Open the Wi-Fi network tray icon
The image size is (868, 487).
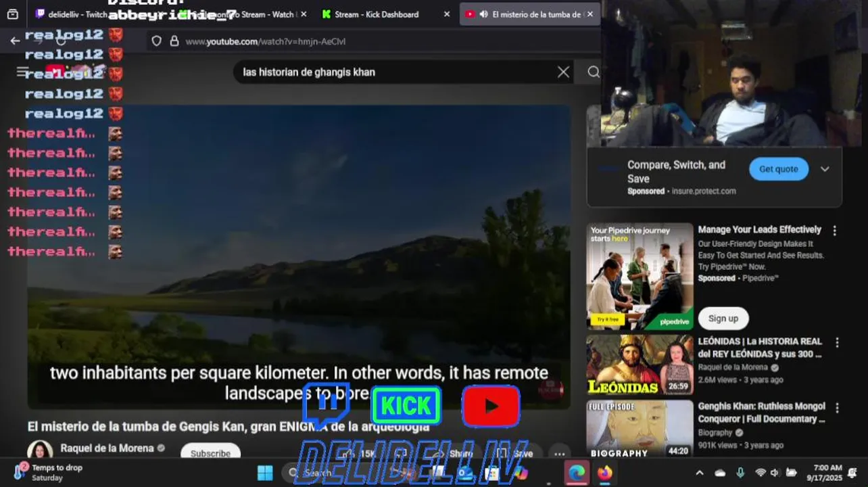(x=761, y=473)
